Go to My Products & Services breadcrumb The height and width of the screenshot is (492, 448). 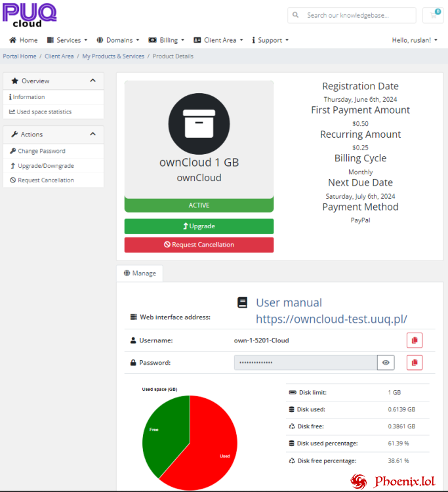[x=113, y=56]
